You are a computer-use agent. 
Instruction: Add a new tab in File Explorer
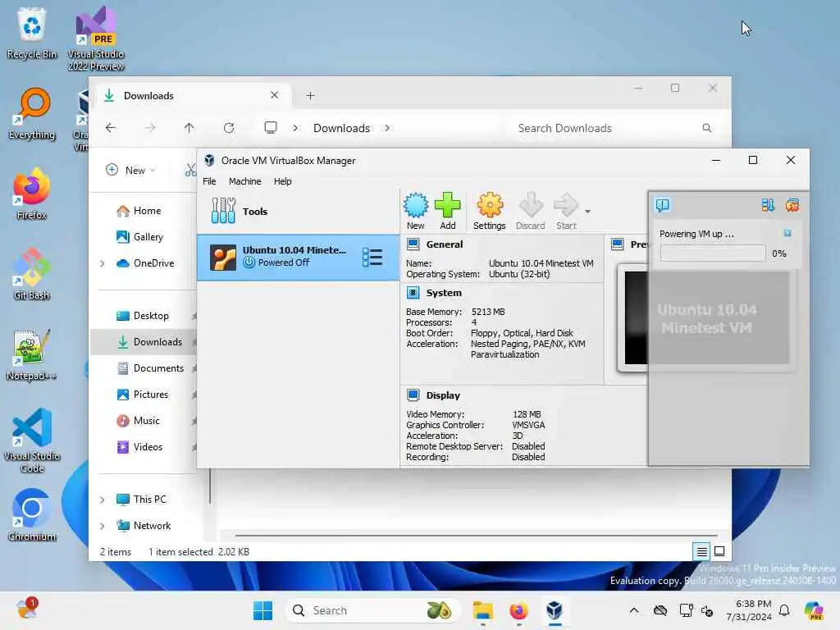click(310, 96)
